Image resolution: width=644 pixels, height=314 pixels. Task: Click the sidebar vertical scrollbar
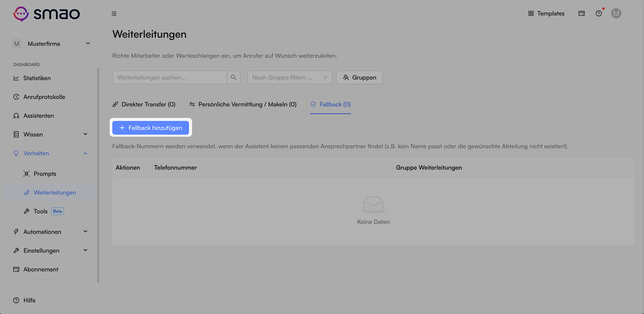(x=98, y=175)
